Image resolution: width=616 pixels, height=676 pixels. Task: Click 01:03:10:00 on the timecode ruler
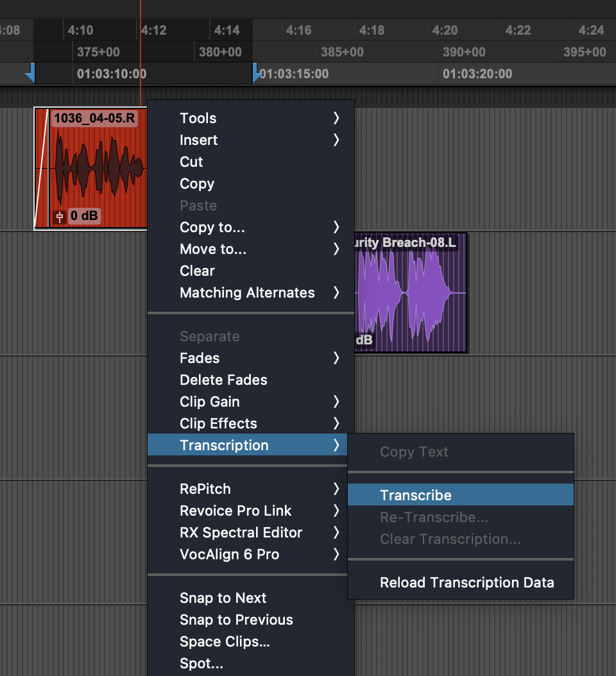tap(112, 74)
